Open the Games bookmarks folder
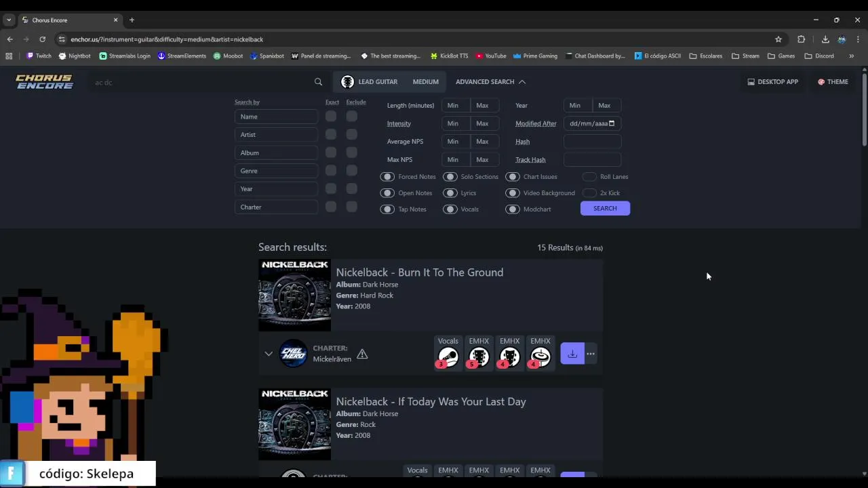Image resolution: width=868 pixels, height=488 pixels. pyautogui.click(x=781, y=56)
